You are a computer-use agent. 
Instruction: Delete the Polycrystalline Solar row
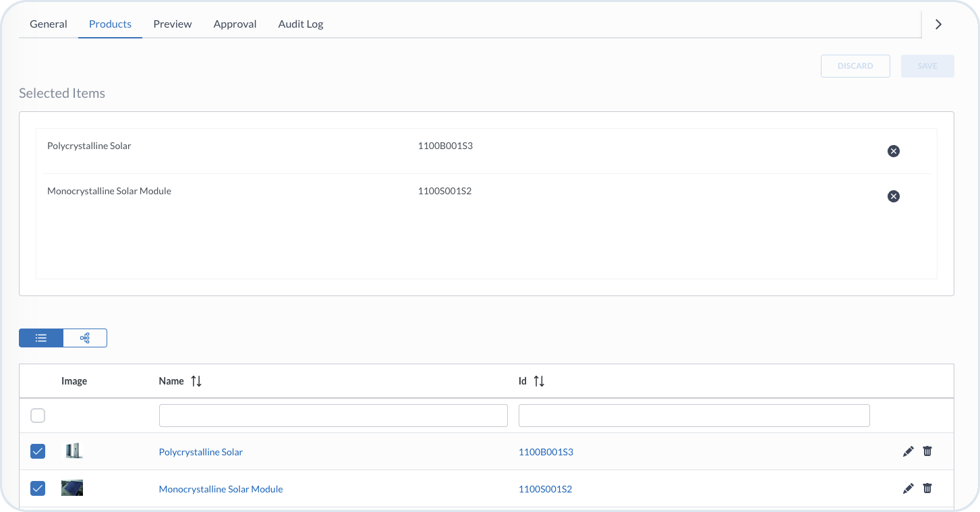927,451
